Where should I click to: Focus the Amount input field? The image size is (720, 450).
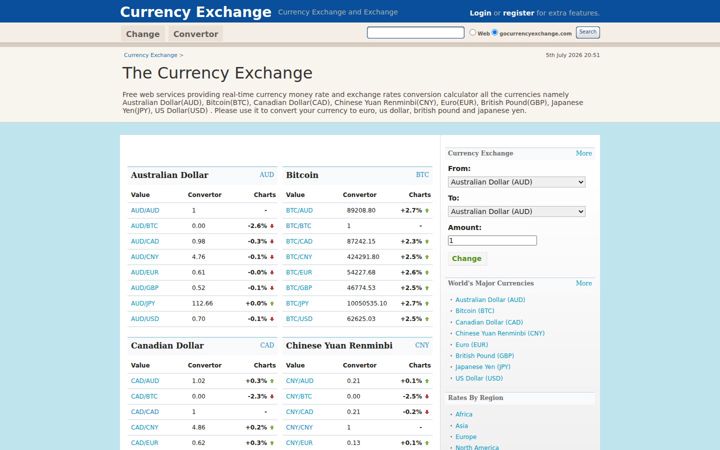[x=492, y=241]
